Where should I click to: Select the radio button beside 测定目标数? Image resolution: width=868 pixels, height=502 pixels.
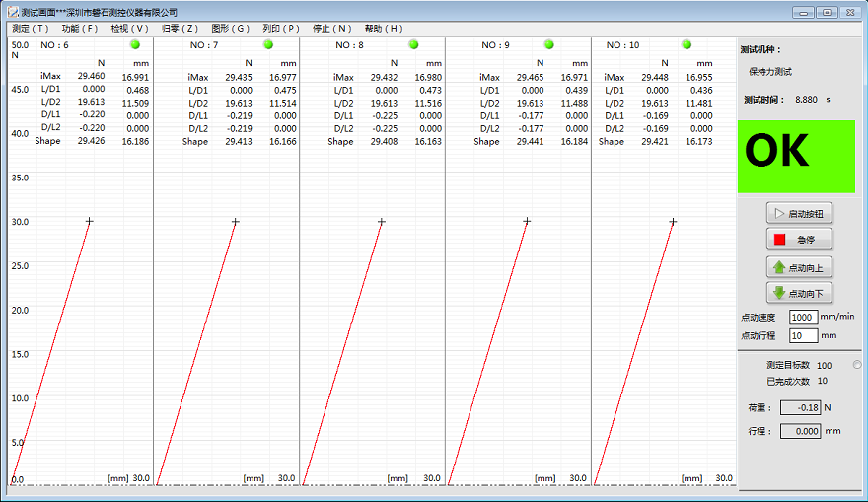pos(856,365)
